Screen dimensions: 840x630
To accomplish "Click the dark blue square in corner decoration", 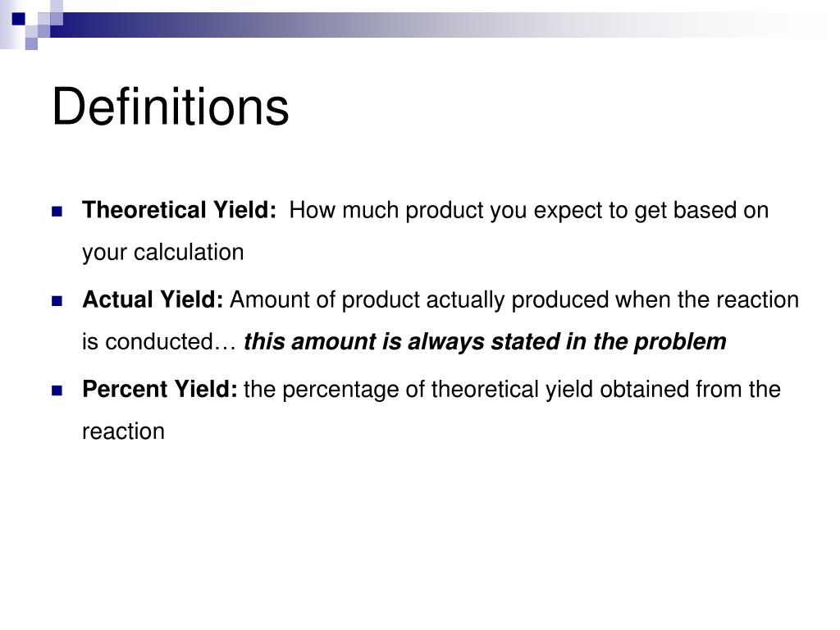I will click(x=18, y=19).
